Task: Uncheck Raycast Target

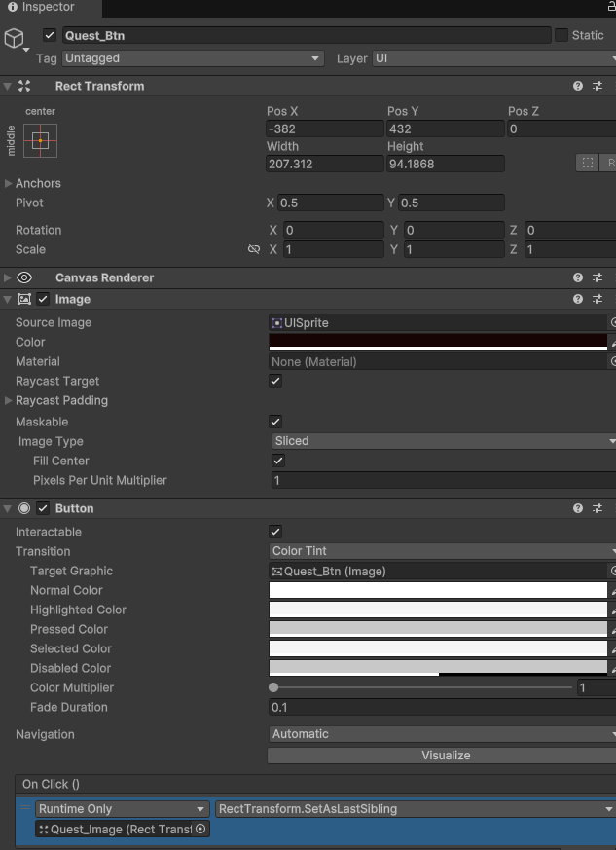Action: pos(275,381)
